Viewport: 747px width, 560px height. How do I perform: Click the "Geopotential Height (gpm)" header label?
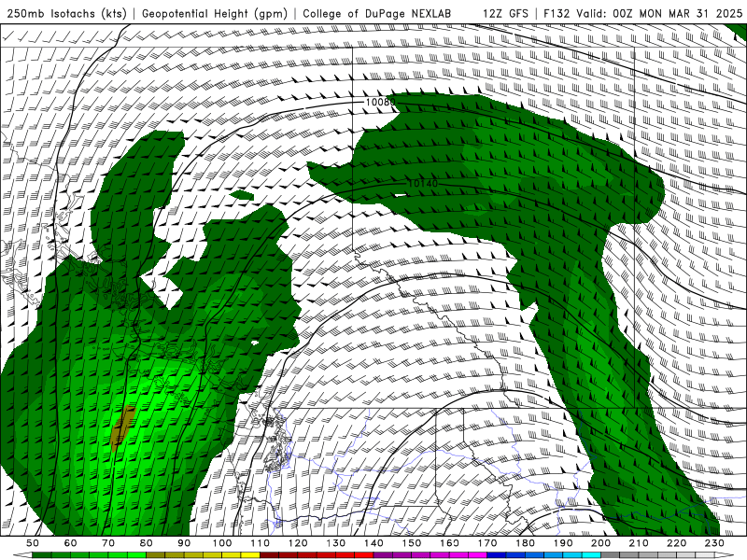(x=215, y=13)
